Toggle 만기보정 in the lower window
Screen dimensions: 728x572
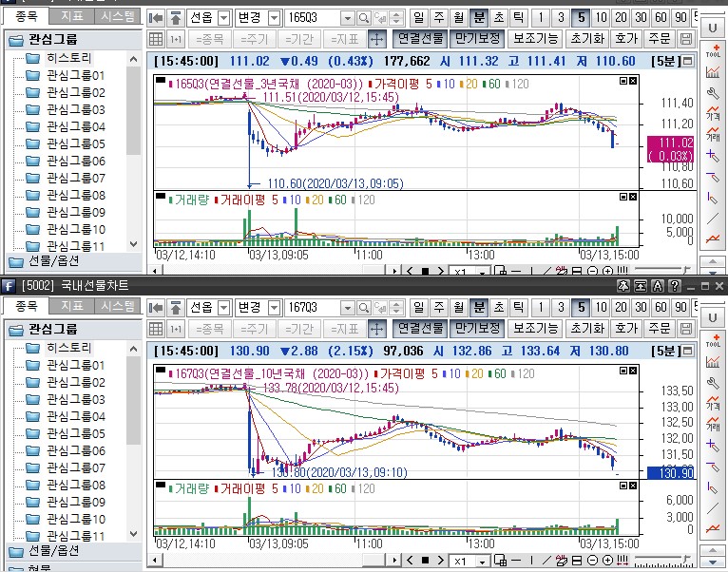(477, 328)
